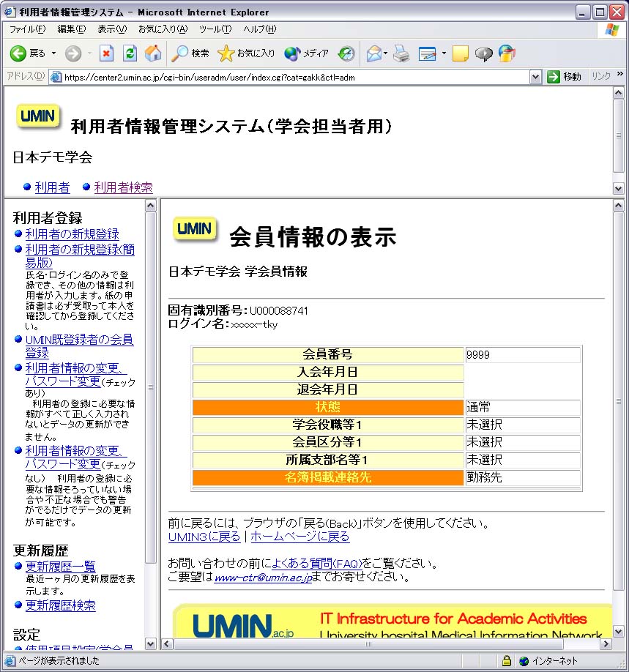629x672 pixels.
Task: Open the Favorites (お気に入り) star panel
Action: [x=247, y=53]
